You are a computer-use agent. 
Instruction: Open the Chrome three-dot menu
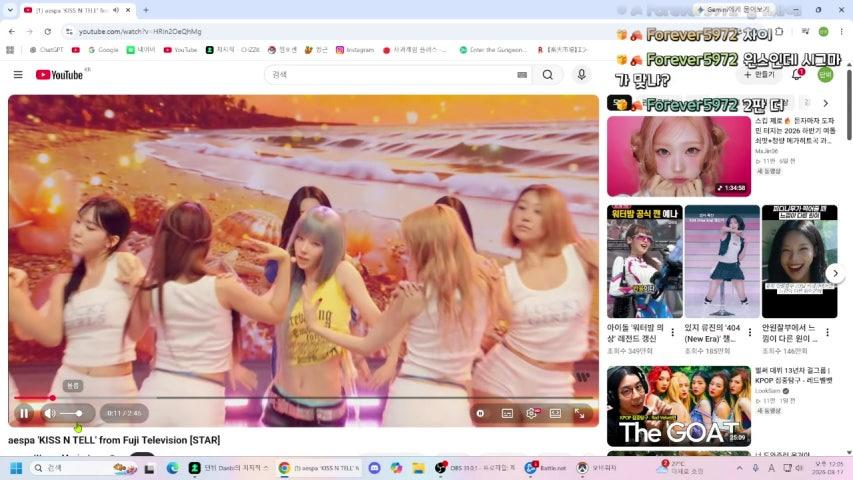(x=841, y=32)
